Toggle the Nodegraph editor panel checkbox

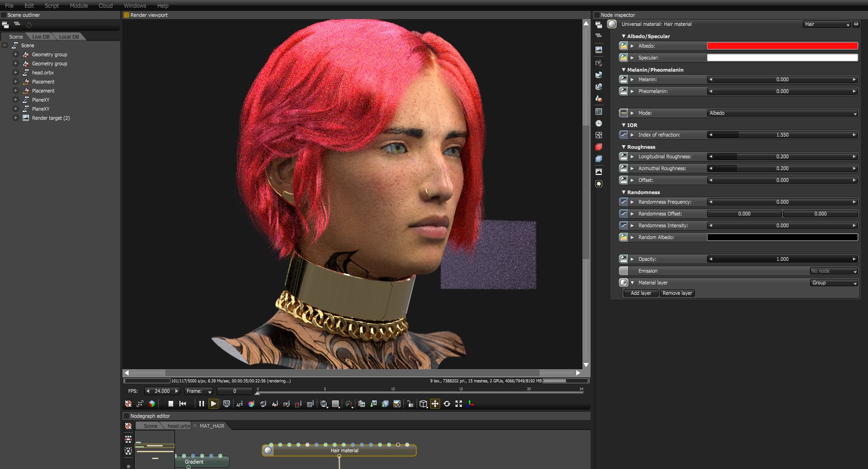click(126, 416)
